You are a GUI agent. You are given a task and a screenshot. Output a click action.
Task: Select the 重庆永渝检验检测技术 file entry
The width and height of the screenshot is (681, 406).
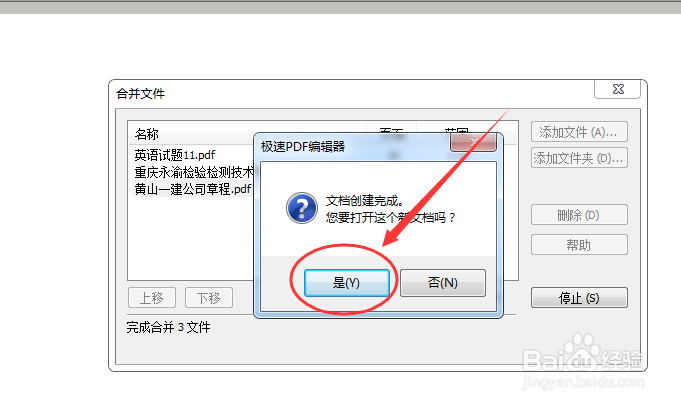point(194,172)
